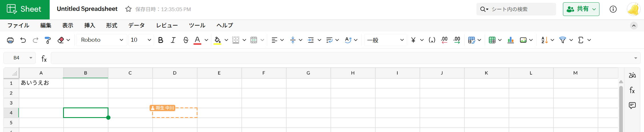This screenshot has height=132, width=644.
Task: Open the Roboto font family dropdown
Action: [x=102, y=40]
